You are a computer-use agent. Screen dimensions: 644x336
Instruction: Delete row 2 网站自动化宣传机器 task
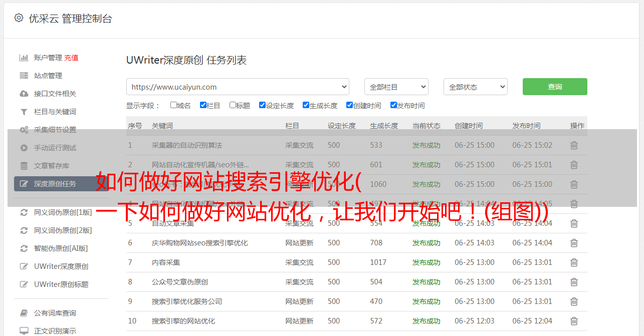574,165
